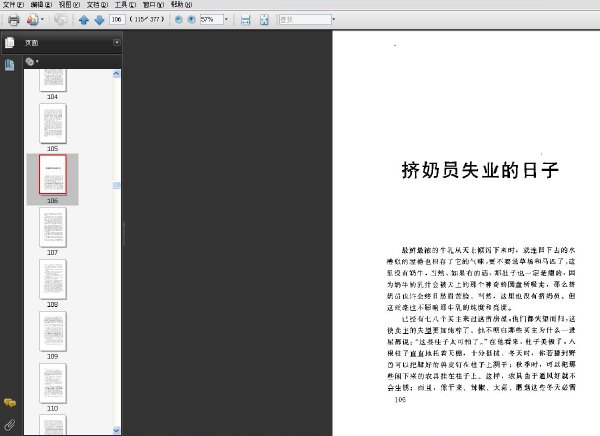
Task: Open the 文档 (Document) menu
Action: [97, 5]
